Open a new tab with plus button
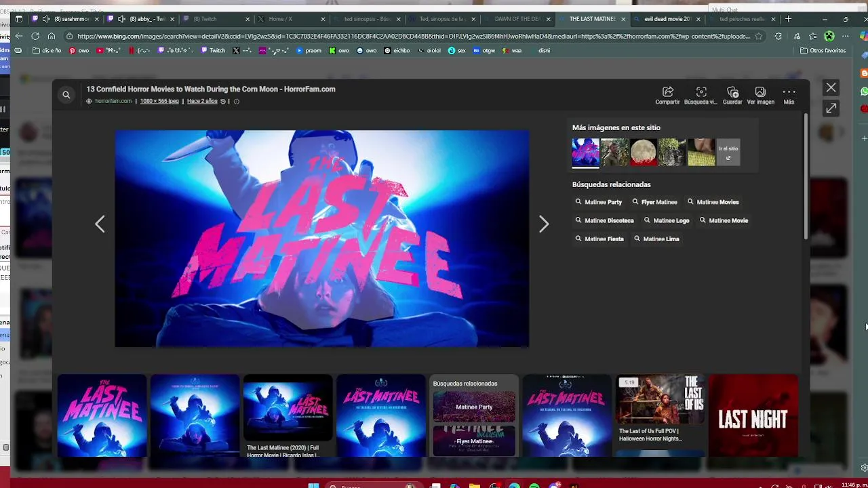Screen dimensions: 868x488 788,19
